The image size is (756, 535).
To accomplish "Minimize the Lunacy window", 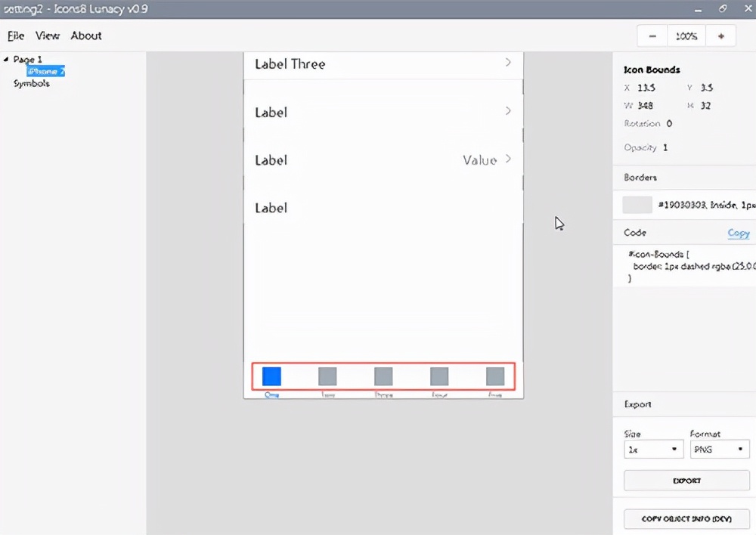I will 698,8.
